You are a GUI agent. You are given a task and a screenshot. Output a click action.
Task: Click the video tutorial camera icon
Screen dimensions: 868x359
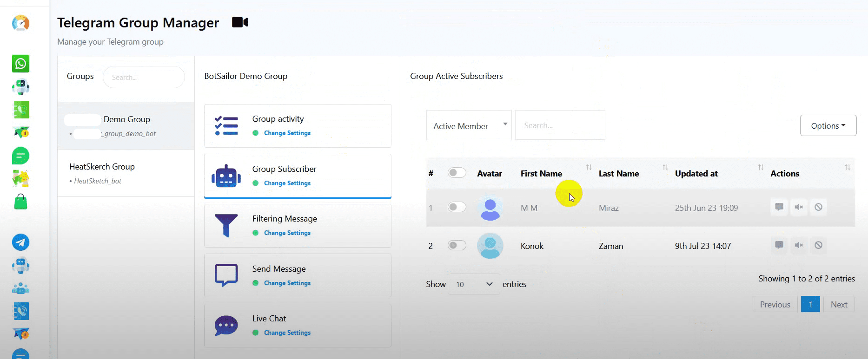[240, 22]
